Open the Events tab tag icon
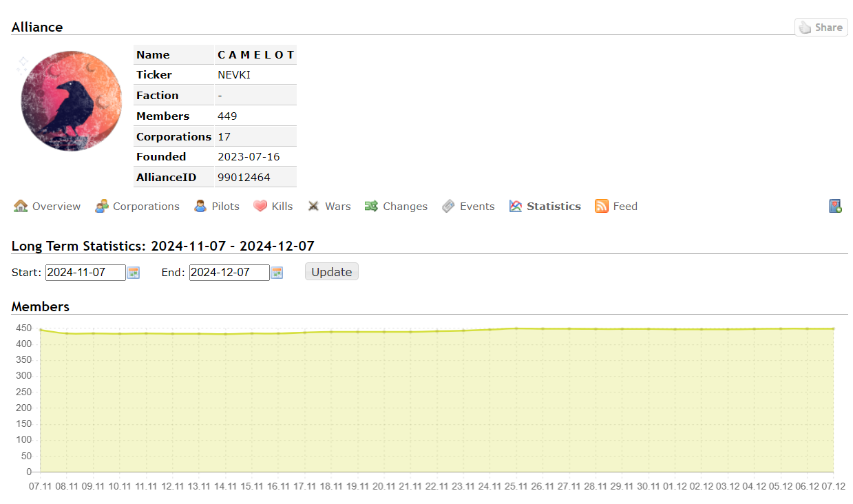Screen dimensions: 853x504 [x=448, y=206]
